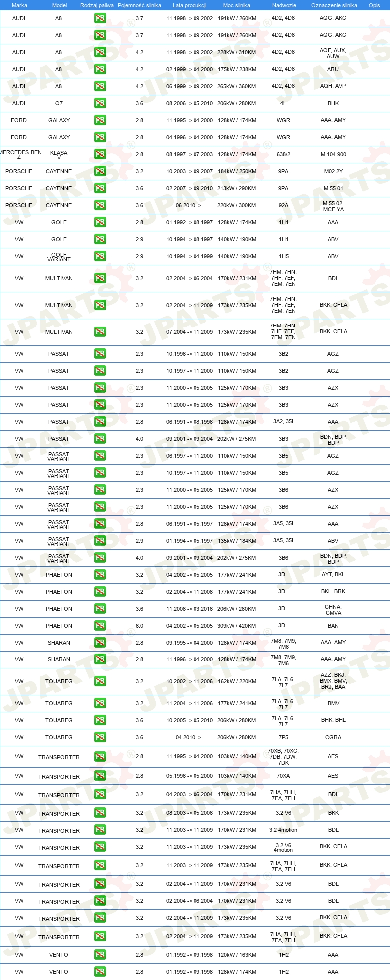The width and height of the screenshot is (390, 980).
Task: Click the fuel icon for AUDI A8 265kW / 360KM
Action: 100,86
